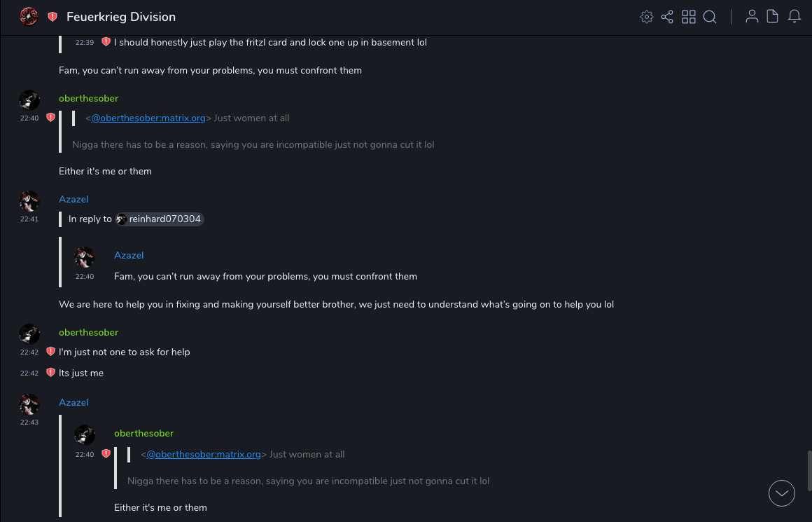The width and height of the screenshot is (812, 522).
Task: Click oberthesober's avatar next to 22:40 message
Action: [29, 100]
